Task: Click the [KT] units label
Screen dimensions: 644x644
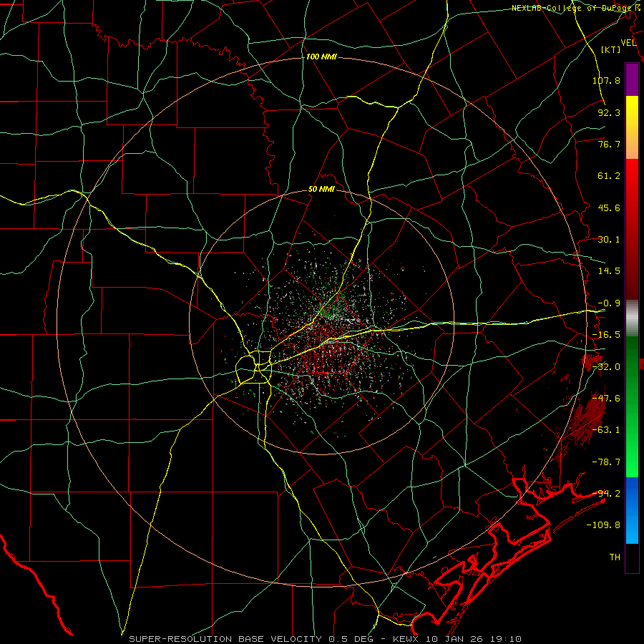Action: coord(611,49)
